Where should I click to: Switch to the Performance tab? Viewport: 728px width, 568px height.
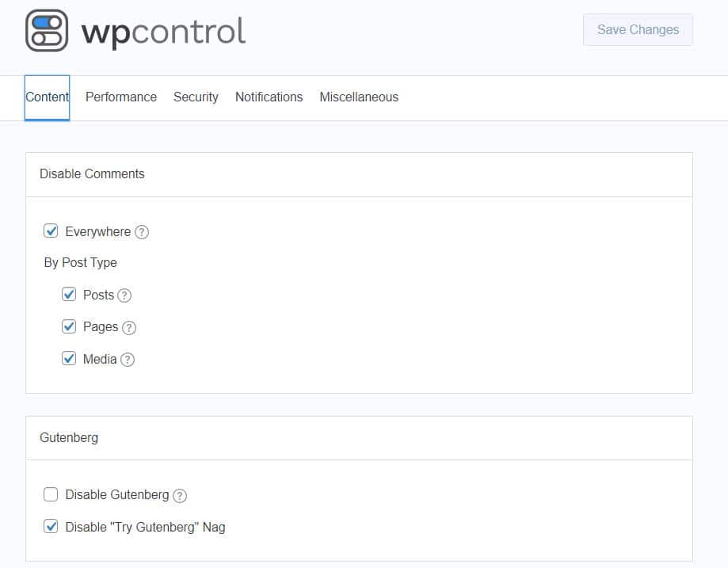(121, 97)
